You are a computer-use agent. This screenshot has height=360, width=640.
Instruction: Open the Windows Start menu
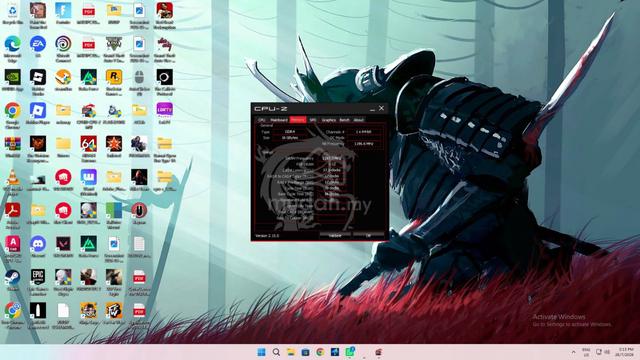(x=261, y=352)
